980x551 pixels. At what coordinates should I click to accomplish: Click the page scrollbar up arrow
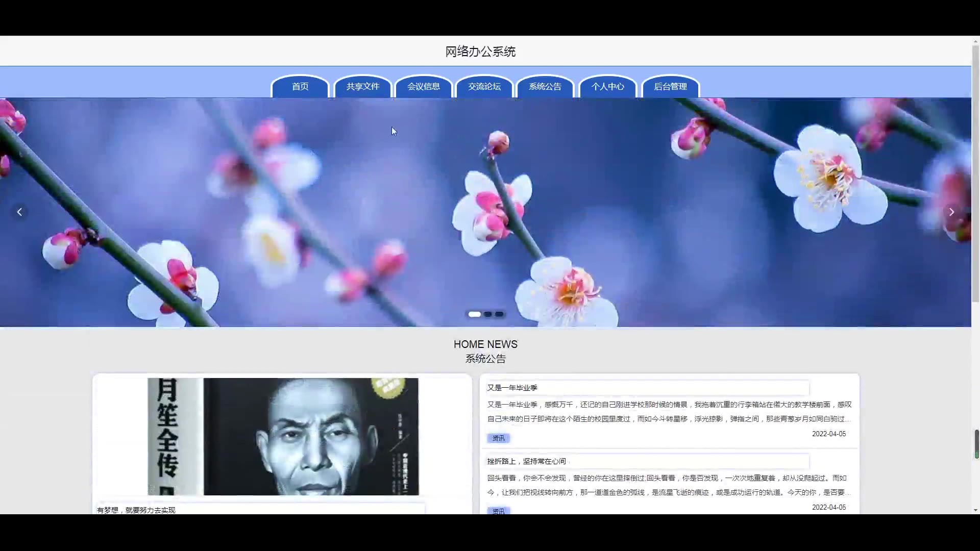[975, 41]
